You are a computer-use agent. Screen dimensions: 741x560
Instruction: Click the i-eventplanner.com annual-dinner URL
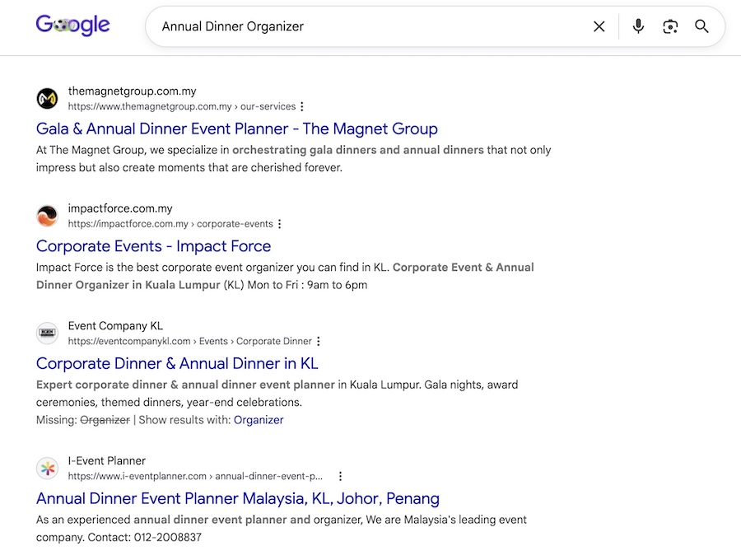pos(195,476)
